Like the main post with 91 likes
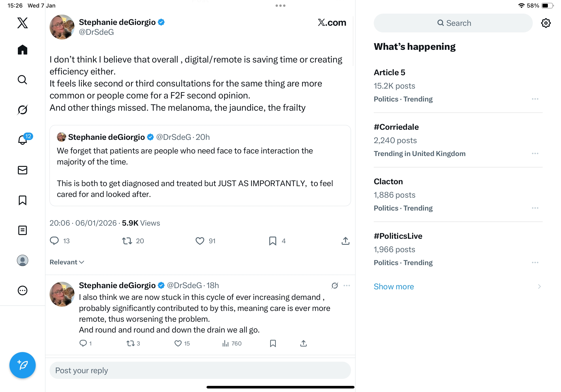 [x=200, y=241]
